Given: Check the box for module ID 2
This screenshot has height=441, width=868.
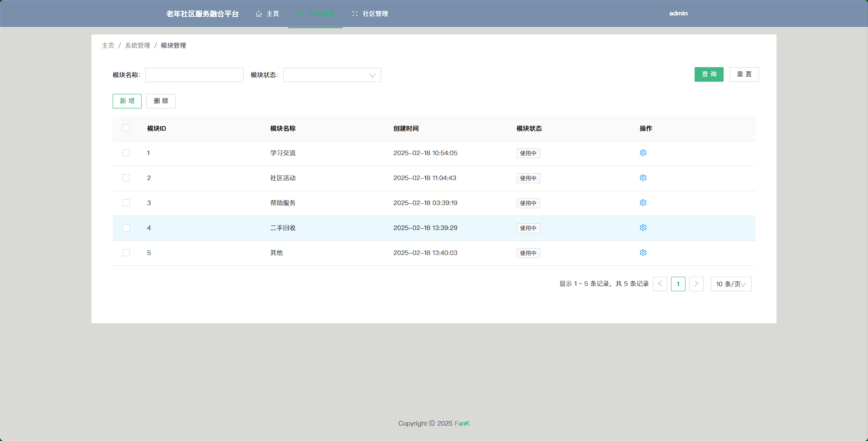Looking at the screenshot, I should [x=126, y=178].
